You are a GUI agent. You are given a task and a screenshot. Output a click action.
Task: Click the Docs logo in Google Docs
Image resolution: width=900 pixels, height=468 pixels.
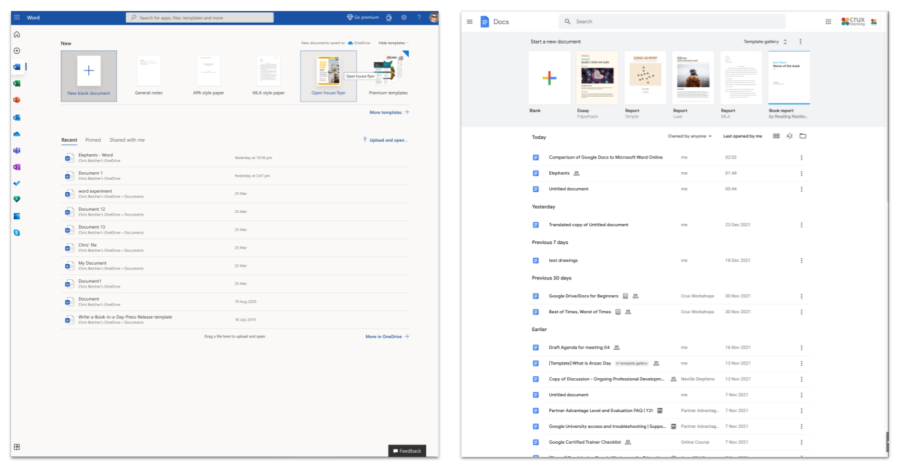click(485, 22)
